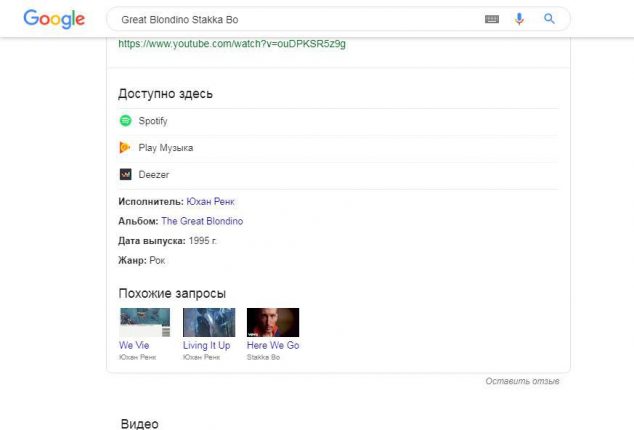This screenshot has height=430, width=634.
Task: Click the Play Музыка logo icon
Action: [x=125, y=147]
